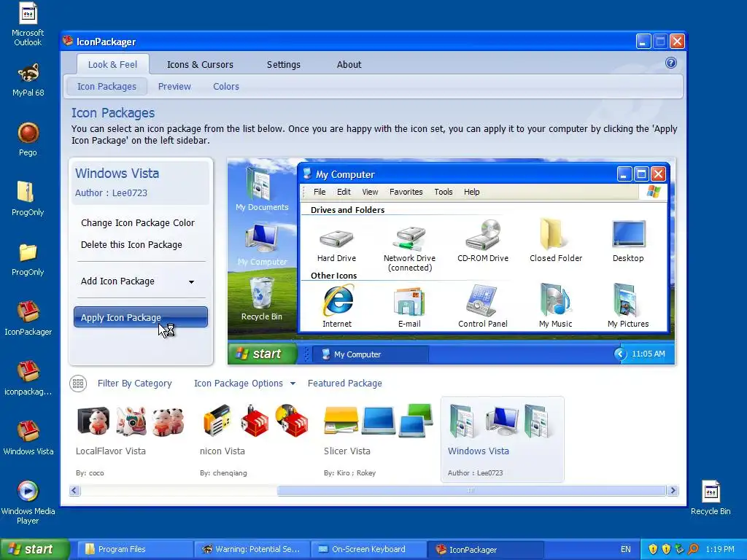
Task: Click the package list scroll left arrow
Action: point(75,491)
